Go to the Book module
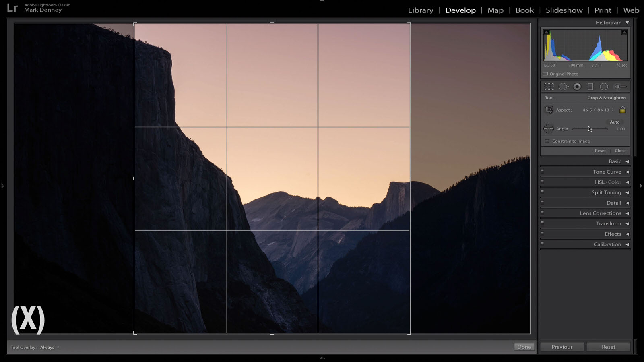Image resolution: width=644 pixels, height=362 pixels. coord(524,10)
